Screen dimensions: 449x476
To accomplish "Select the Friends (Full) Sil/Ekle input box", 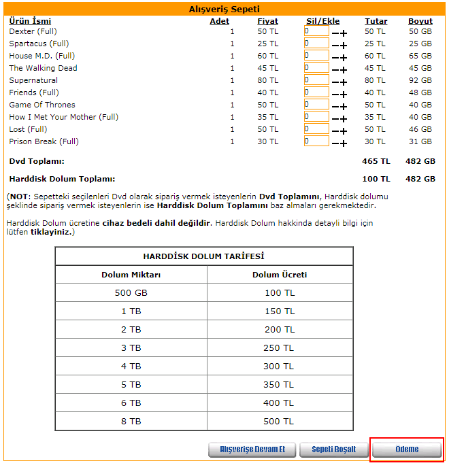I will click(x=316, y=92).
